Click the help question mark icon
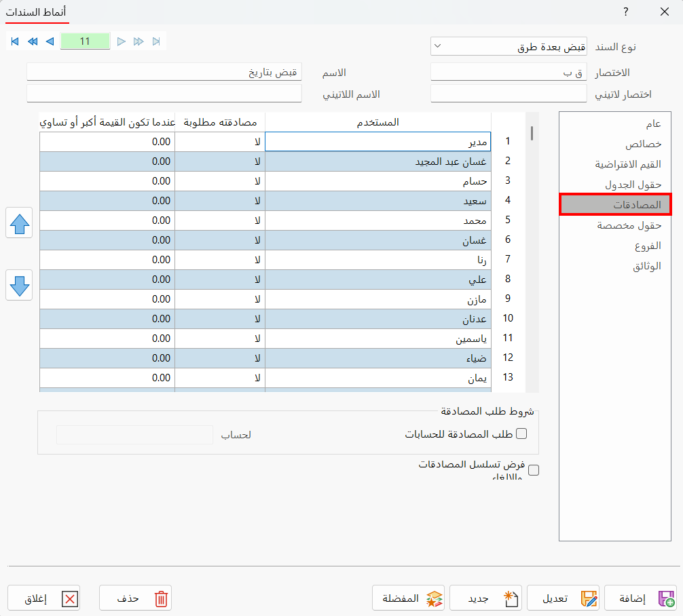Screen dimensions: 683x616 tap(626, 12)
